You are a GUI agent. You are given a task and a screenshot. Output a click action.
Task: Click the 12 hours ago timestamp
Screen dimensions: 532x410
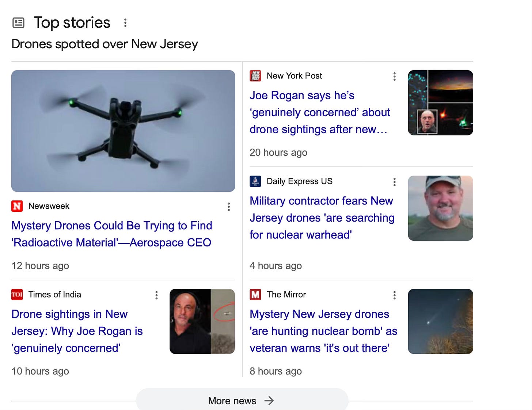[x=40, y=265]
